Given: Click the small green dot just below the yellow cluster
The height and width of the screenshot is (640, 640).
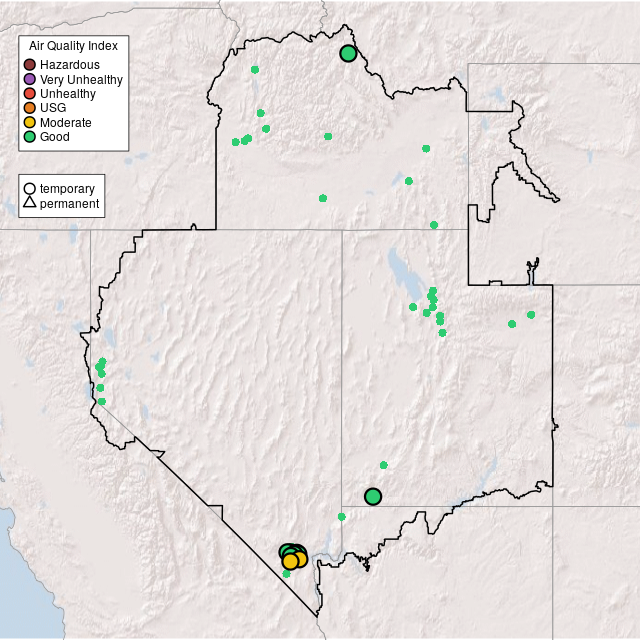Looking at the screenshot, I should tap(286, 574).
